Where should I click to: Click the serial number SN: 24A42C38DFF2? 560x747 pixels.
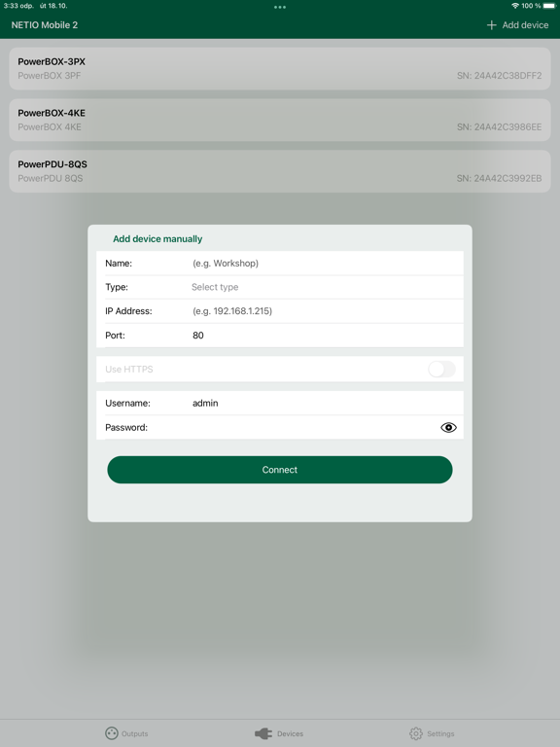499,75
